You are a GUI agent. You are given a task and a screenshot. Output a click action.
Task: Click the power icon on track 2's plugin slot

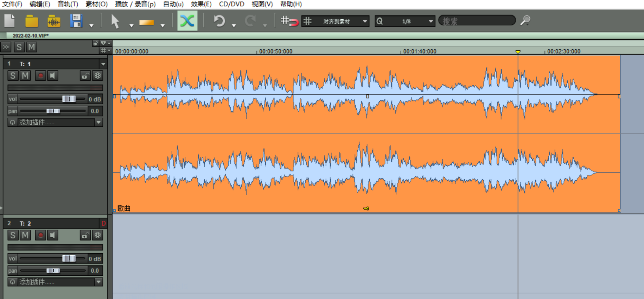coord(13,282)
